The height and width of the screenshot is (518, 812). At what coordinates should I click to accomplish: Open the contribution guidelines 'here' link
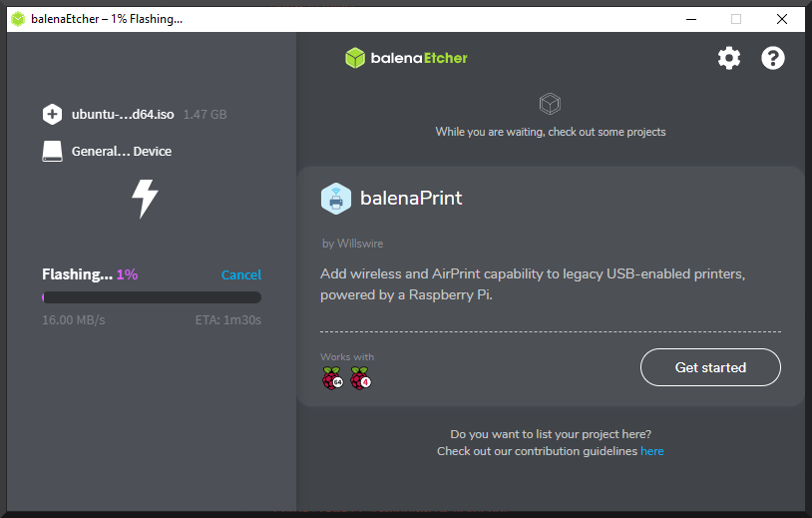pos(651,451)
